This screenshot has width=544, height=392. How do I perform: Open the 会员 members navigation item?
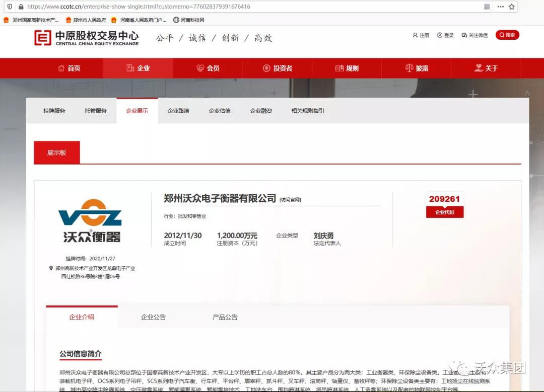tap(208, 68)
